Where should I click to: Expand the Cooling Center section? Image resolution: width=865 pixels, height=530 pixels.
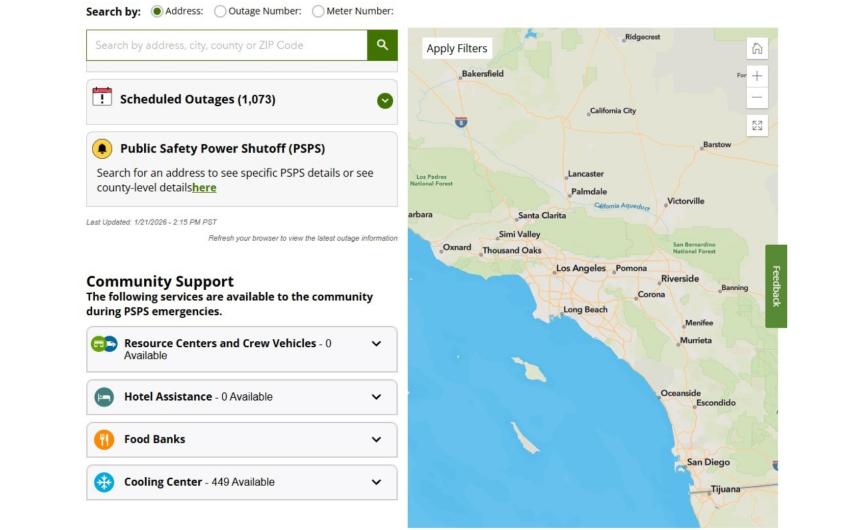click(376, 482)
